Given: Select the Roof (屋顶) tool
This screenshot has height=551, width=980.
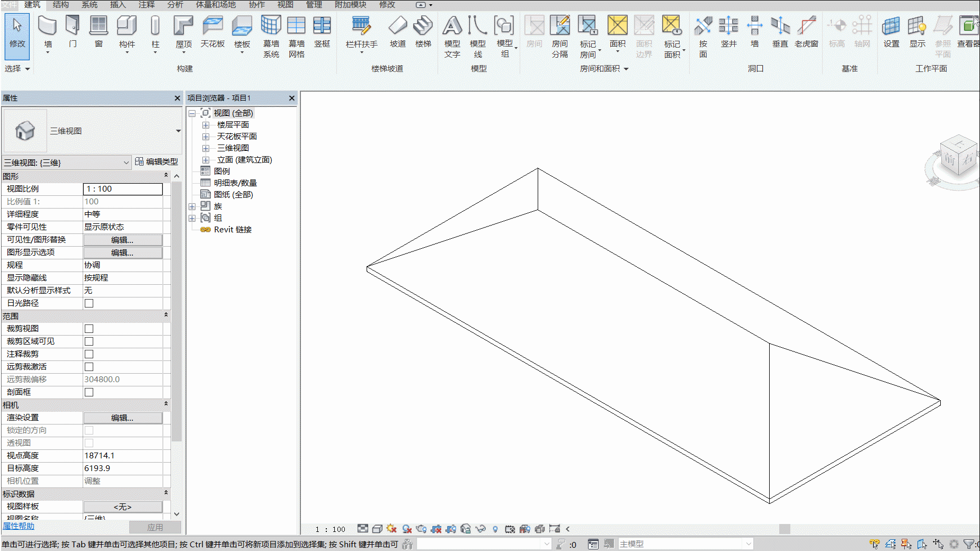Looking at the screenshot, I should pos(184,33).
